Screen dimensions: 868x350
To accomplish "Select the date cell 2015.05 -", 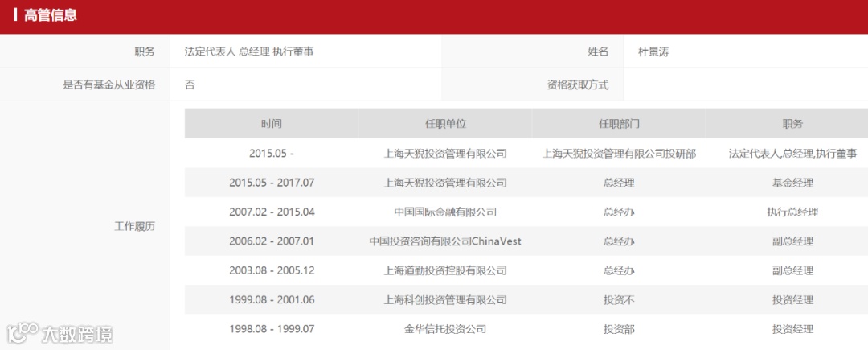I will pyautogui.click(x=272, y=154).
